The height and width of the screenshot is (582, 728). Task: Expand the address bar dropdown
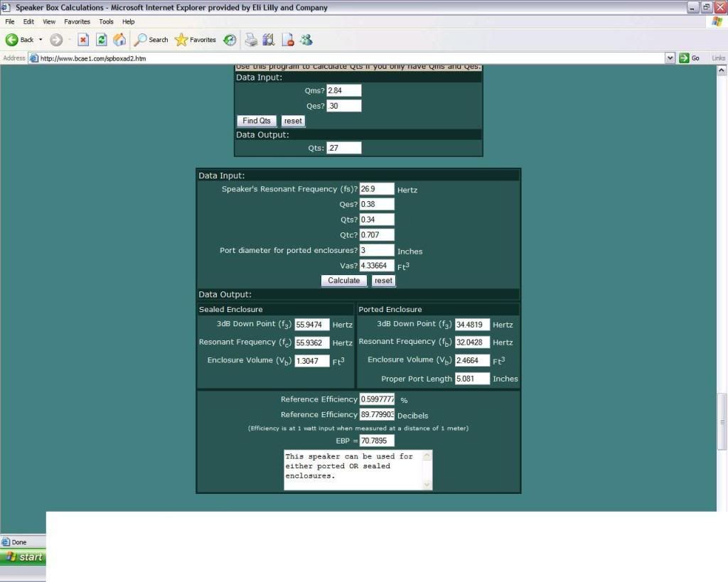670,58
